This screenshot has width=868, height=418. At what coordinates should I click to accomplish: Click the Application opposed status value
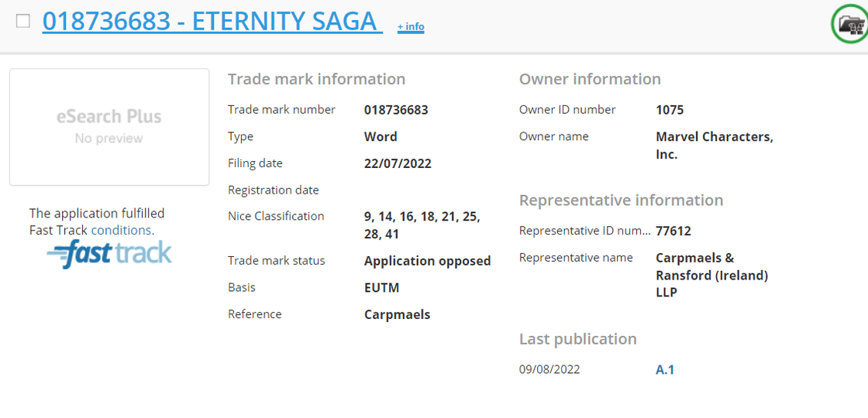point(427,261)
